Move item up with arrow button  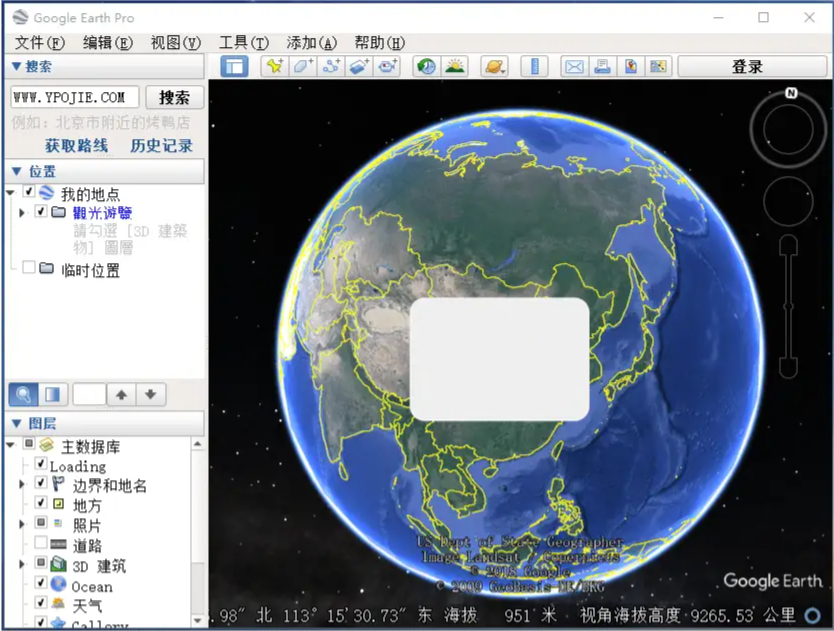pos(121,394)
